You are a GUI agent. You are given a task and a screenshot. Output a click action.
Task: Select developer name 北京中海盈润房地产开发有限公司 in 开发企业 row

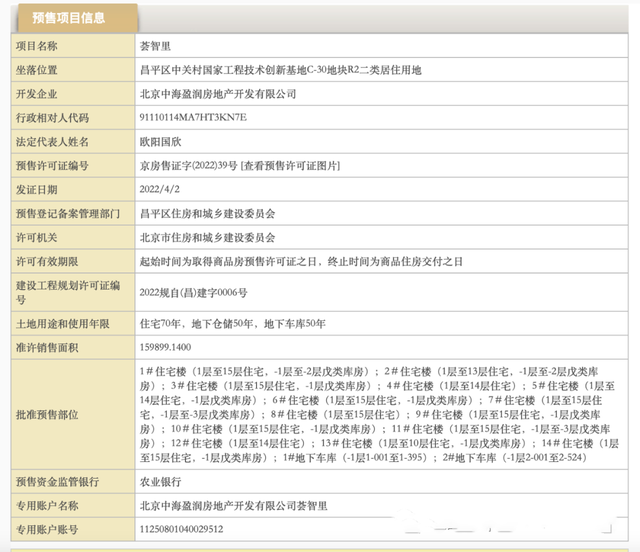(x=218, y=94)
